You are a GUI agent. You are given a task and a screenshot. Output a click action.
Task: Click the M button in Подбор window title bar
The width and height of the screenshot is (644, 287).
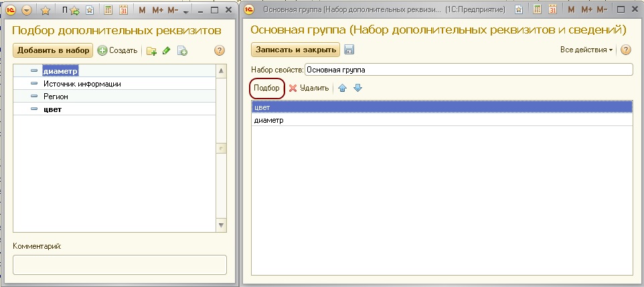142,11
